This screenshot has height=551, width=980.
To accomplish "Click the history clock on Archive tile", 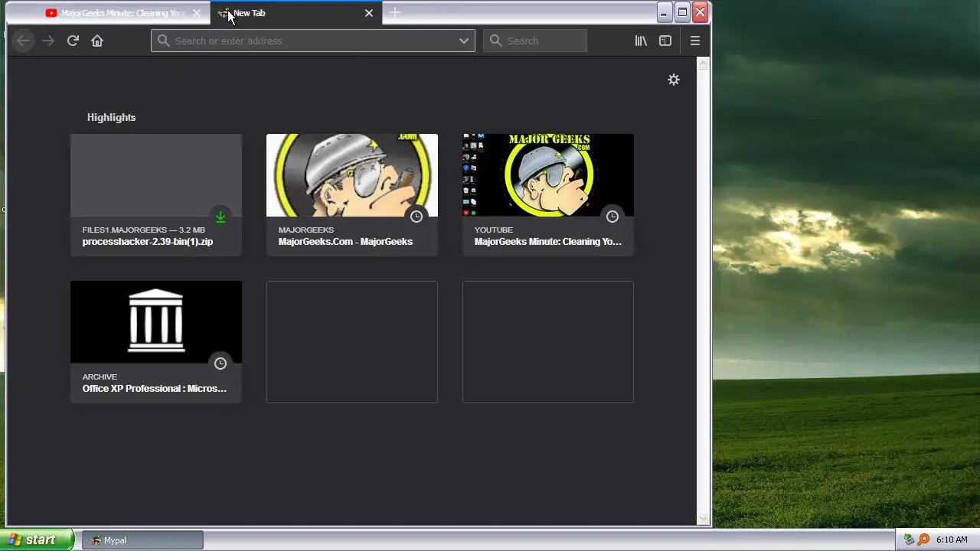I will point(220,364).
